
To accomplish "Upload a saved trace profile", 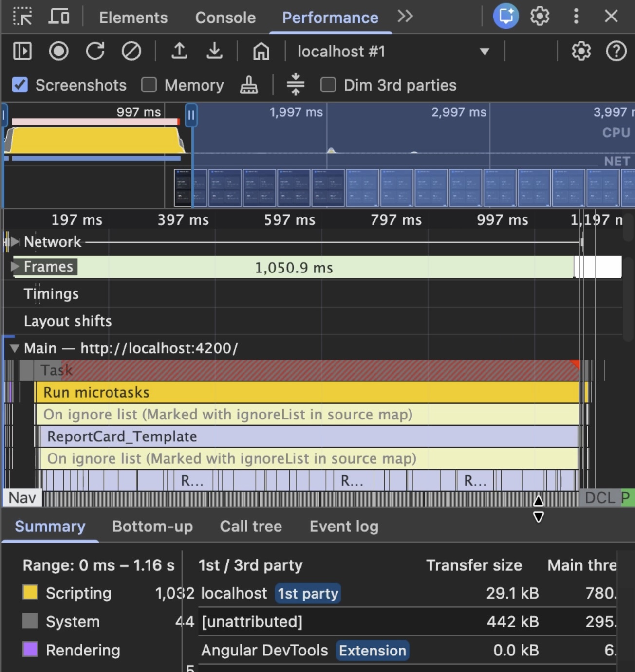I will [x=179, y=51].
